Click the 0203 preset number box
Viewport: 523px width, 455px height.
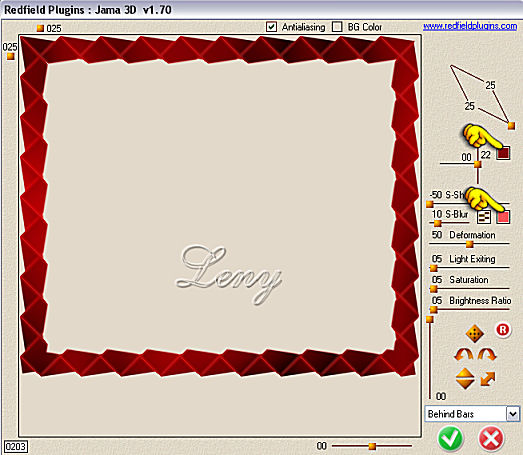coord(15,446)
